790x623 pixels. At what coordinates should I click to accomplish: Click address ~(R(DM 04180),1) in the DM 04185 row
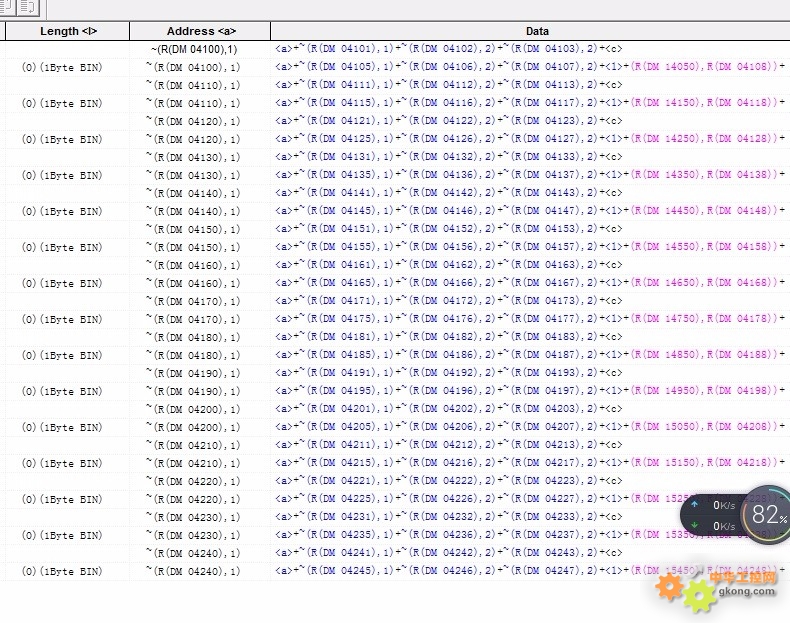click(193, 356)
